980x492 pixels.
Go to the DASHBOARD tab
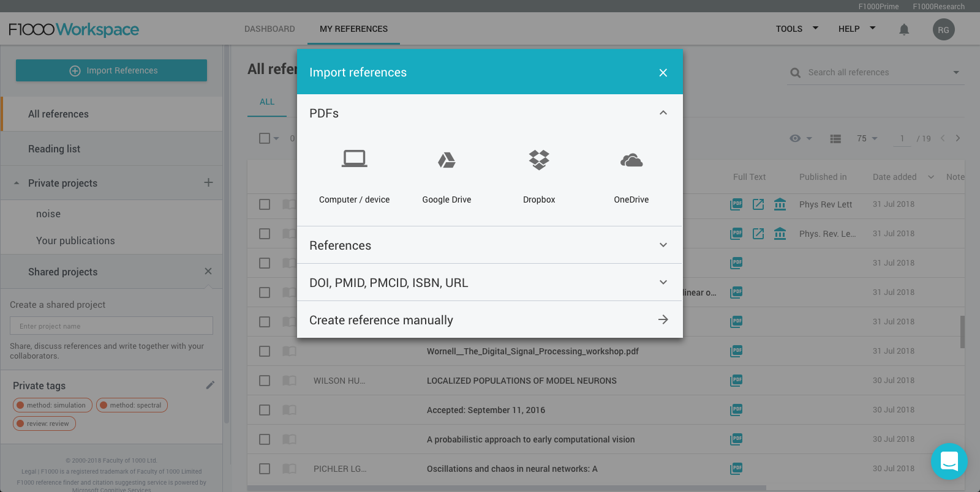[269, 29]
